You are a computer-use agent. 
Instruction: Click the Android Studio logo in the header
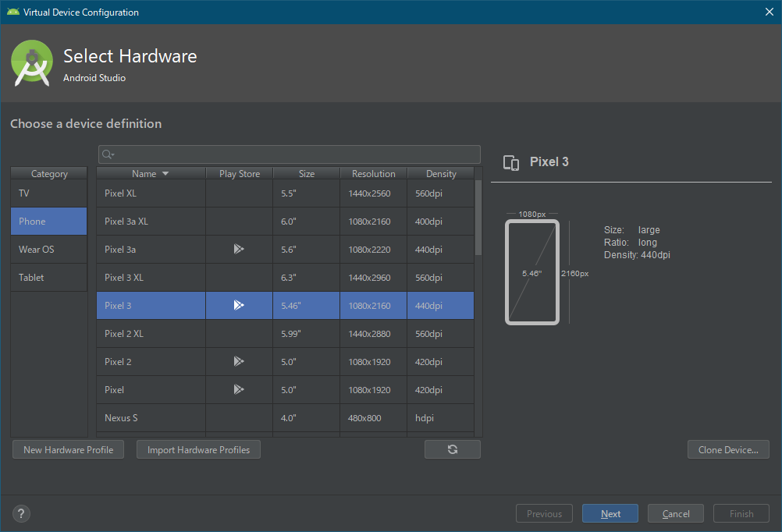31,62
